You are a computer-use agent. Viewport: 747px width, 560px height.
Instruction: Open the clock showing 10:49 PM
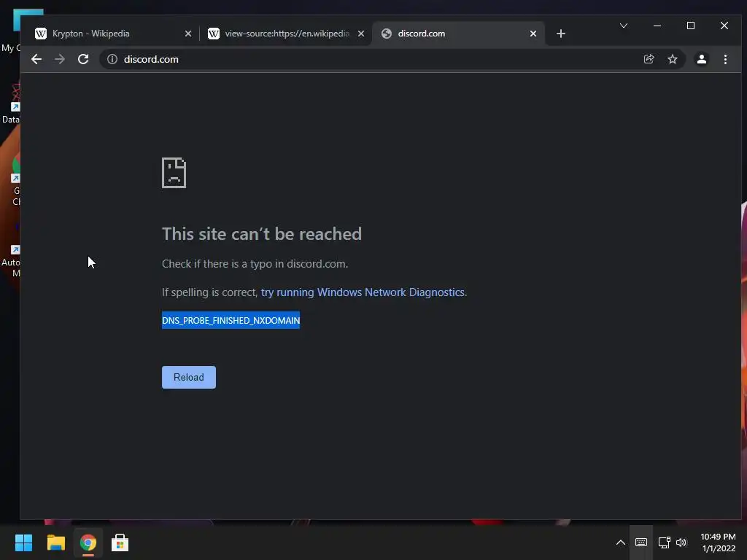tap(718, 542)
